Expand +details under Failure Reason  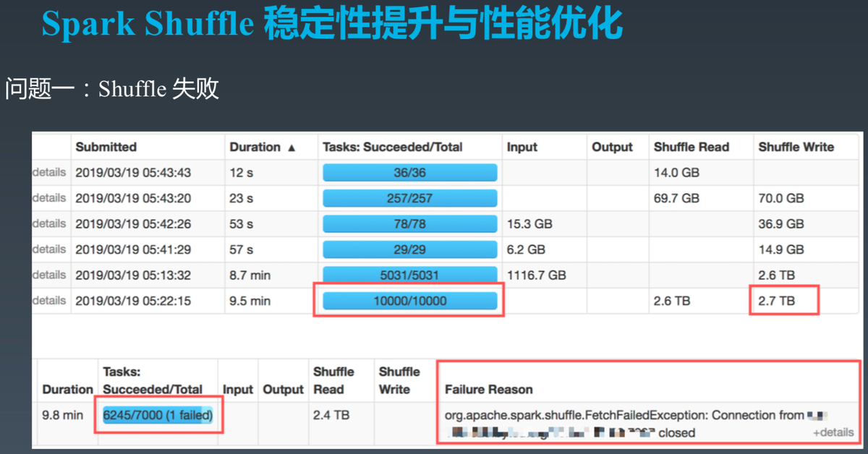click(833, 432)
